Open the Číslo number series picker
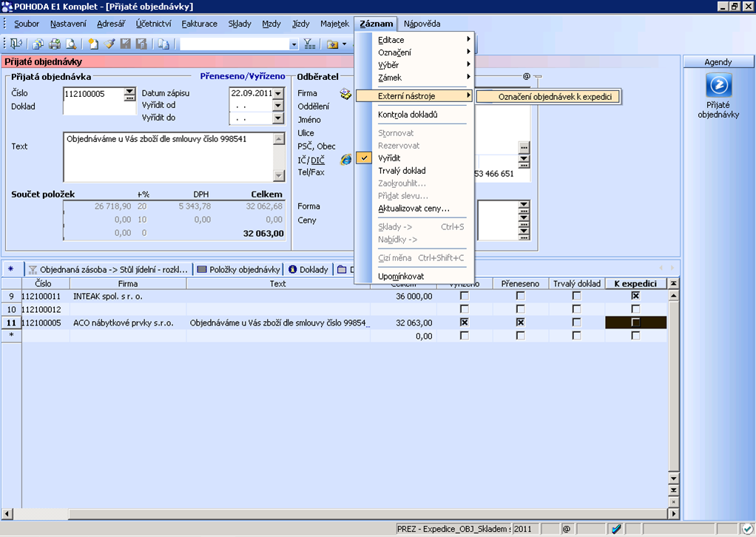The width and height of the screenshot is (756, 537). pos(129,94)
